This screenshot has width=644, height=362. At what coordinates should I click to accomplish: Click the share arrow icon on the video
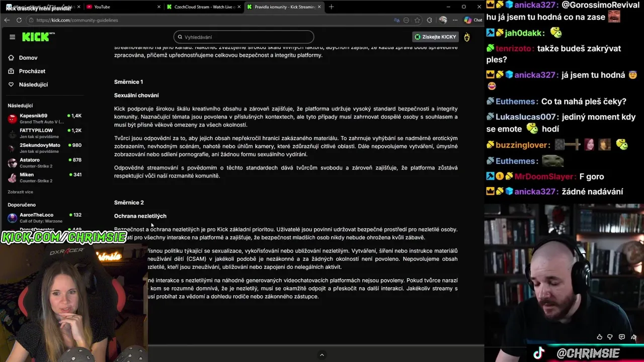point(633,337)
